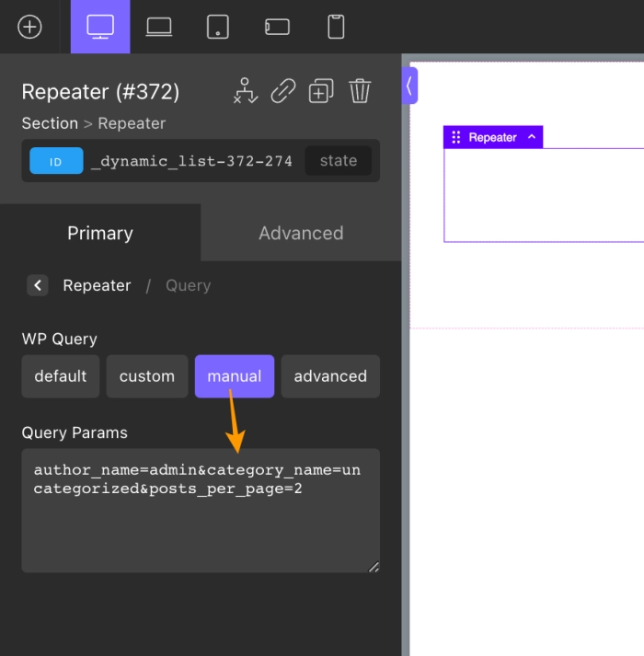Go back using the Repeater breadcrumb arrow

click(38, 285)
